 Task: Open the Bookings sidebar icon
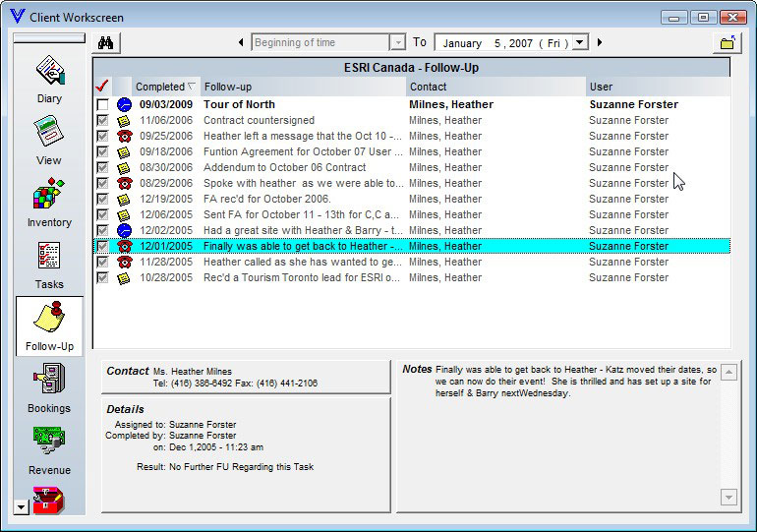pyautogui.click(x=49, y=386)
